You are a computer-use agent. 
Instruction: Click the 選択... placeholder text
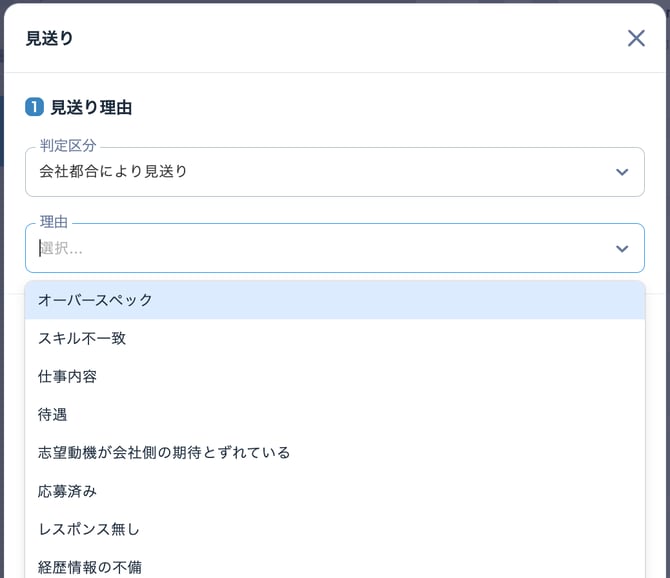point(62,249)
